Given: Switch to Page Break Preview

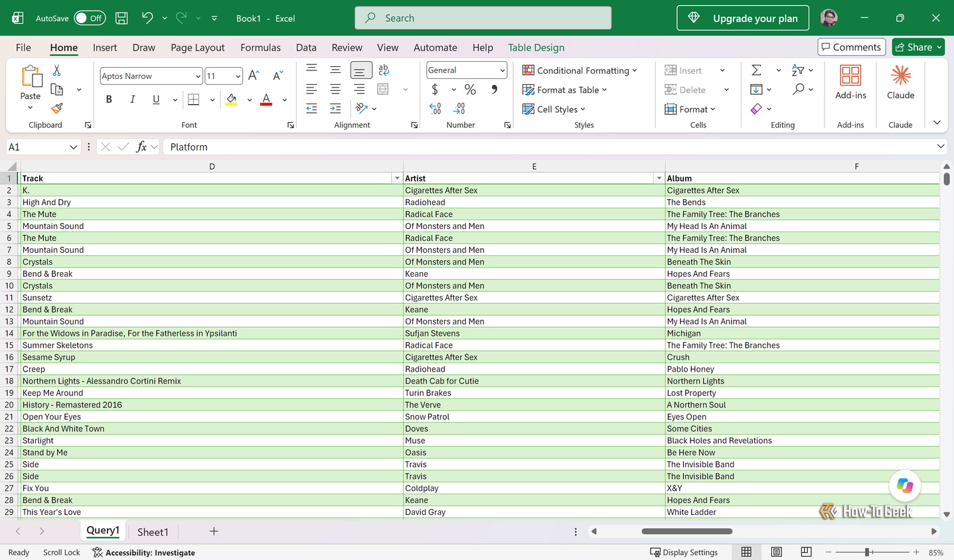Looking at the screenshot, I should tap(806, 552).
